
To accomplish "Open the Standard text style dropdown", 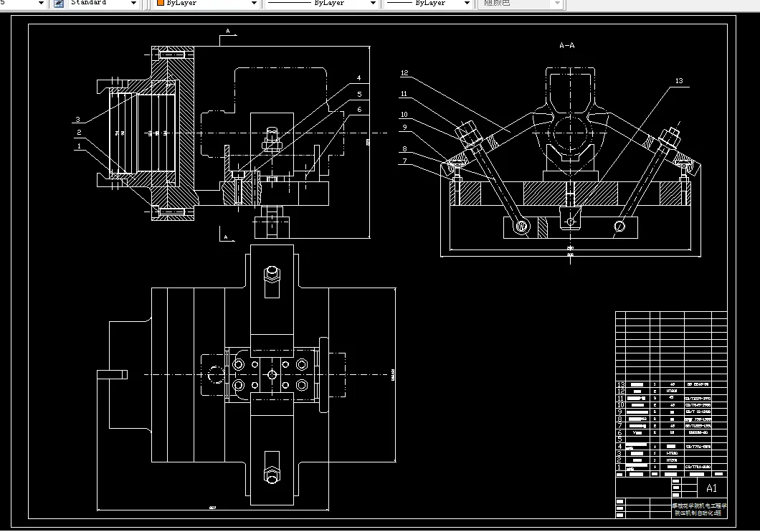I will [x=133, y=3].
